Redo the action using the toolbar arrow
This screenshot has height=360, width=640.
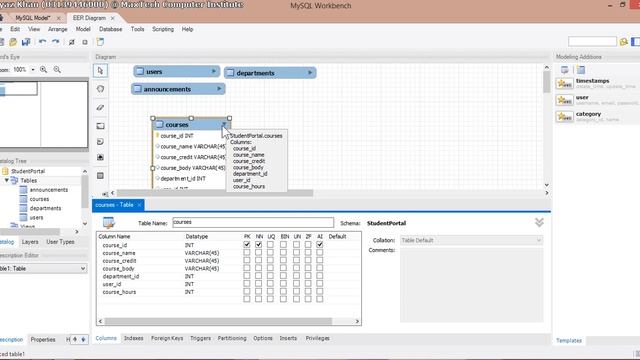click(x=56, y=42)
